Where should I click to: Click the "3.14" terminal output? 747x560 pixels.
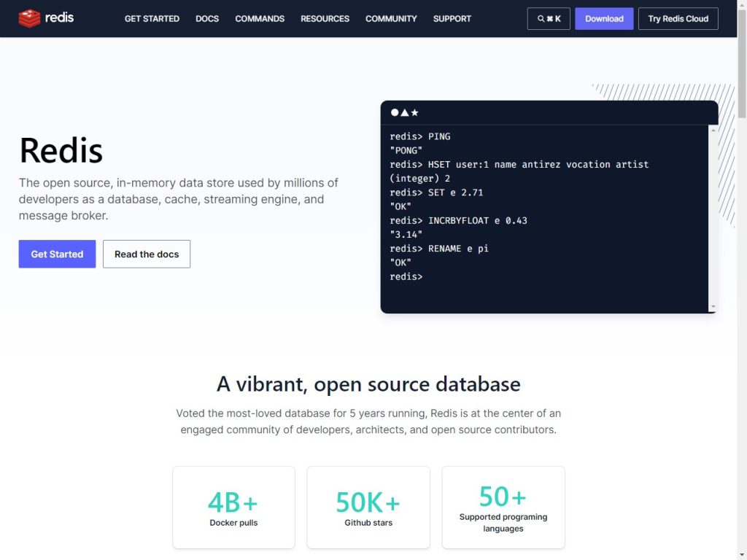tap(406, 234)
